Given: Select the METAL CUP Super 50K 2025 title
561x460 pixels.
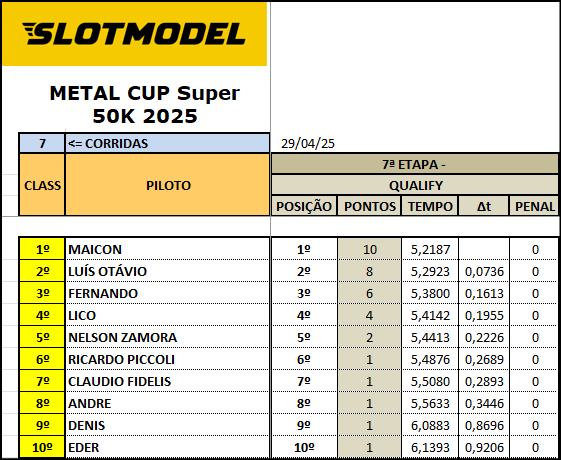Looking at the screenshot, I should (x=145, y=104).
